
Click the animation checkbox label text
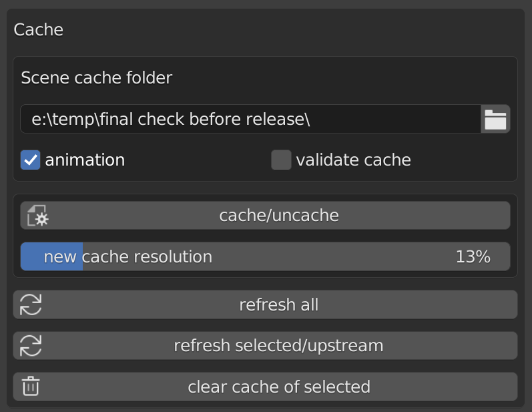click(x=85, y=160)
